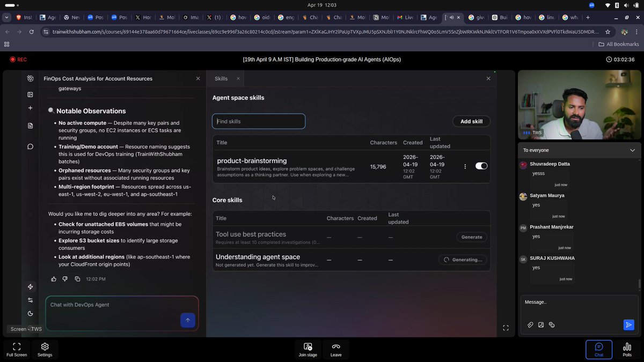Click the browser address bar URL
This screenshot has width=644, height=362.
[326, 32]
